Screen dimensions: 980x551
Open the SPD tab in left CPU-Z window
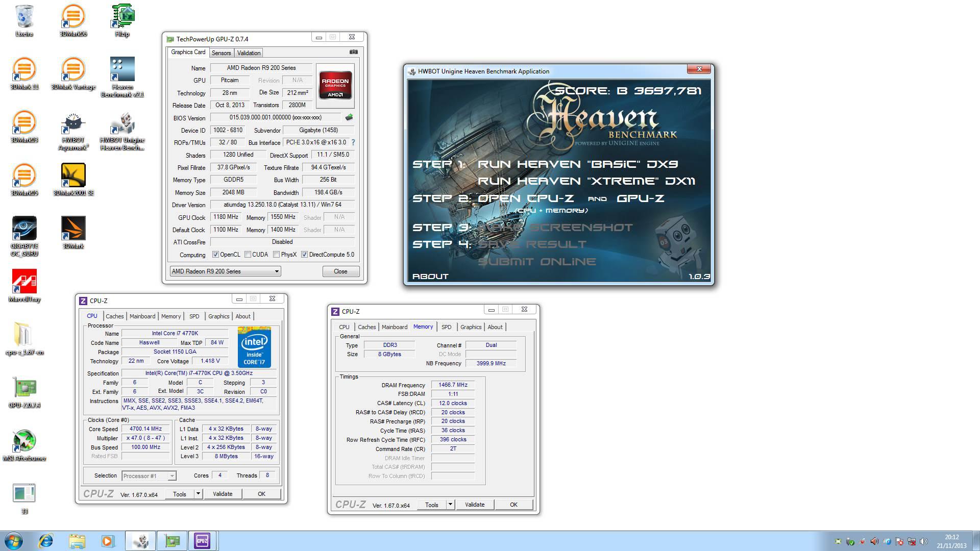(x=194, y=316)
